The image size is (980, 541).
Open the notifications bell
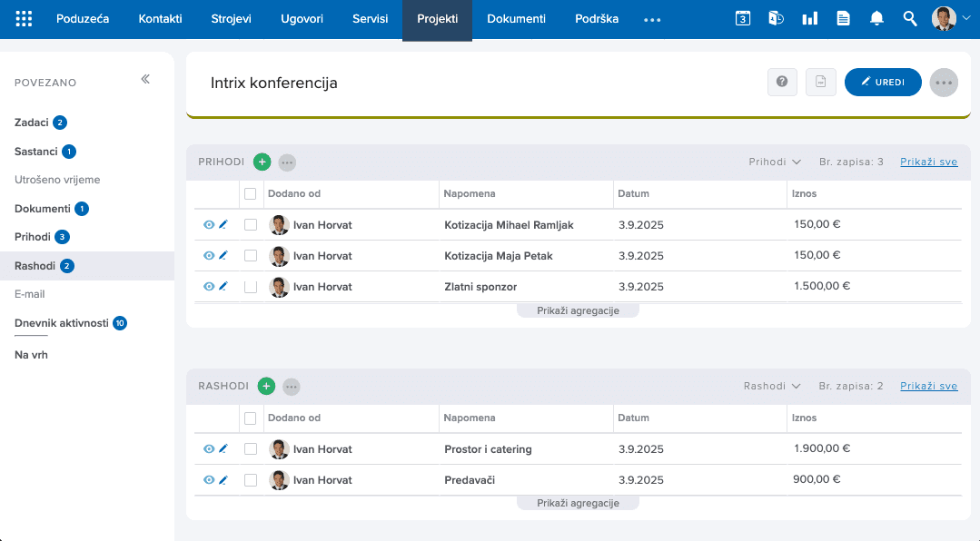[x=876, y=19]
